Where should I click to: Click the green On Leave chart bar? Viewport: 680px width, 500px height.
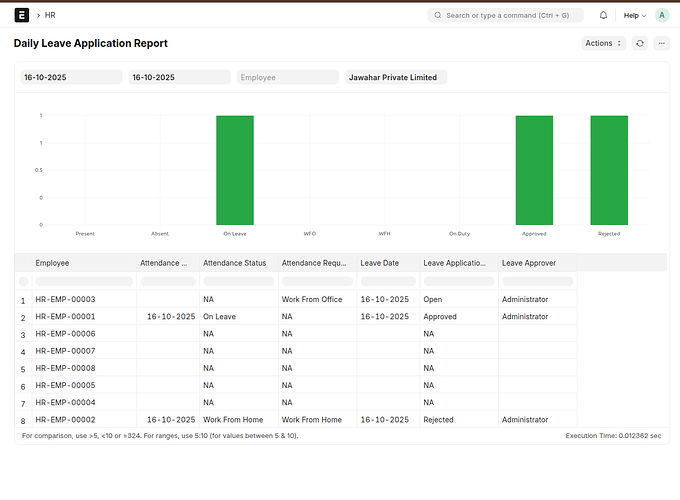(x=235, y=170)
